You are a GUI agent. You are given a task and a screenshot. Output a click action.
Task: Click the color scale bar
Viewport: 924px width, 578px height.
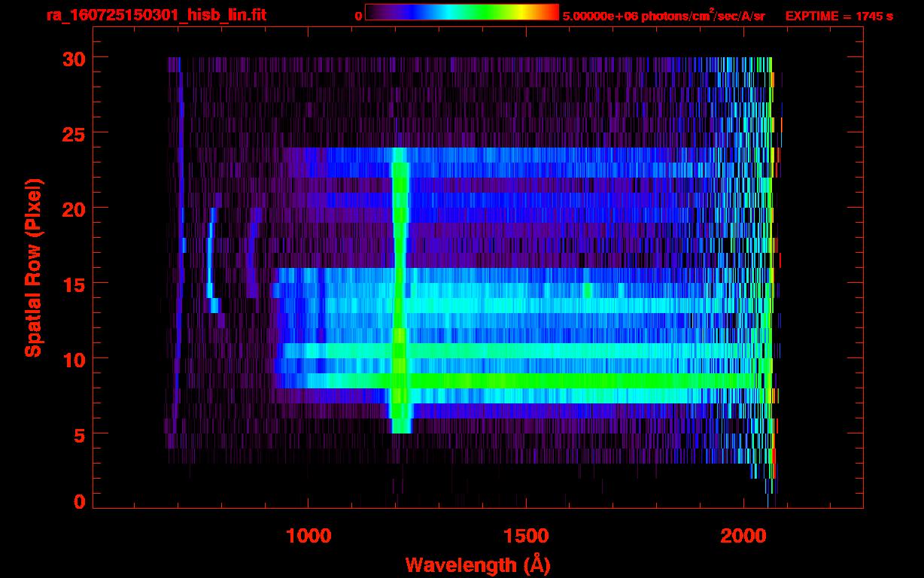(462, 12)
